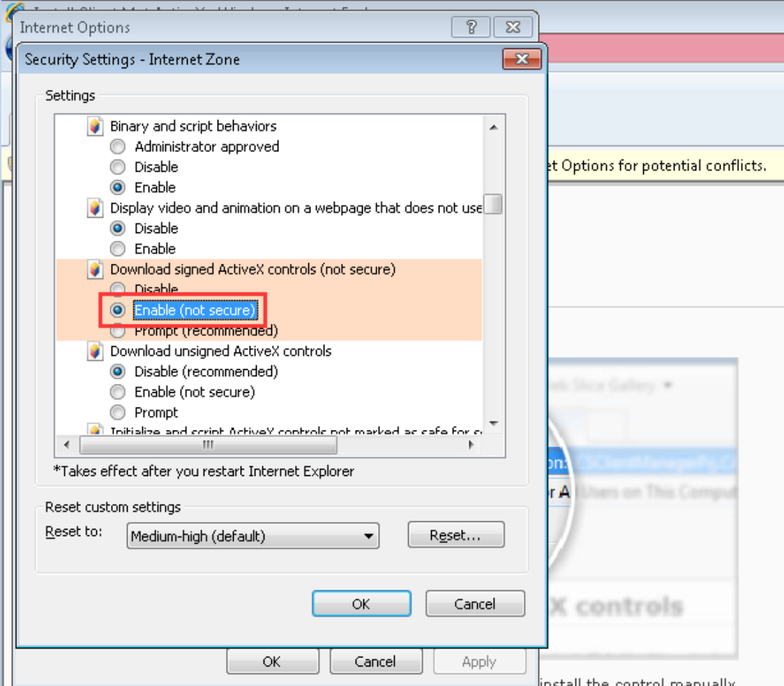Choose Disable (recommended) for unsigned ActiveX controls
The image size is (784, 686).
pos(117,371)
